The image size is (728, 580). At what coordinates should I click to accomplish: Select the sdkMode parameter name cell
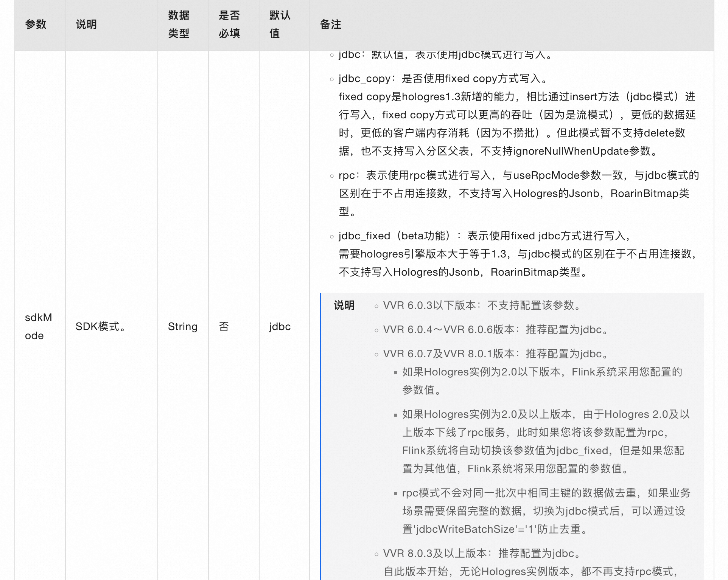[x=38, y=326]
